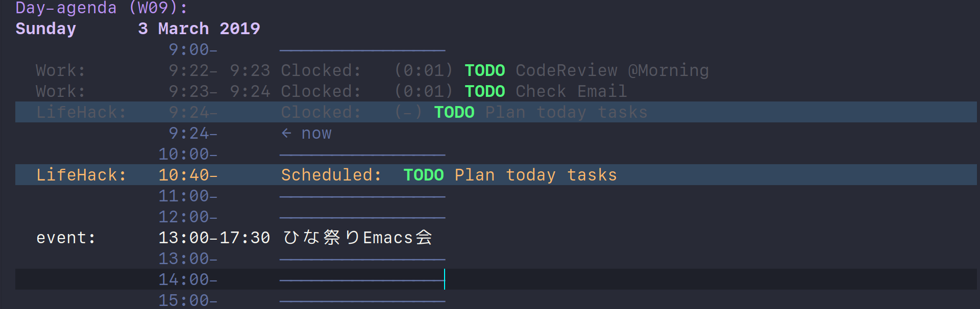Click the "13:00-17:30" event time range

point(214,238)
